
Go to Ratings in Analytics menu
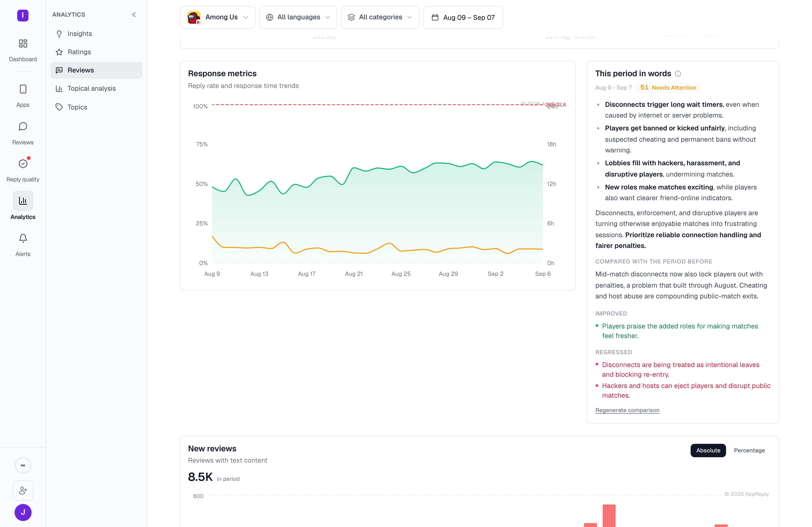pos(96,52)
